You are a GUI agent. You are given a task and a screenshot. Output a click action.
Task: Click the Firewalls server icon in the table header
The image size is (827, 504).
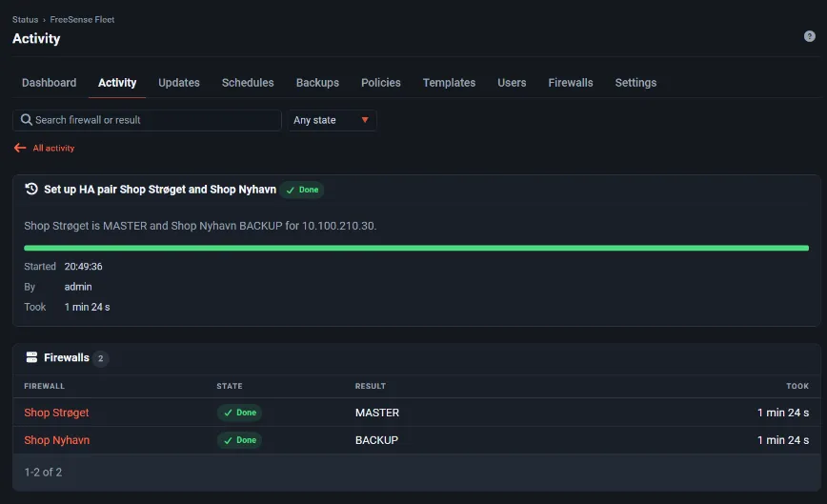tap(31, 357)
